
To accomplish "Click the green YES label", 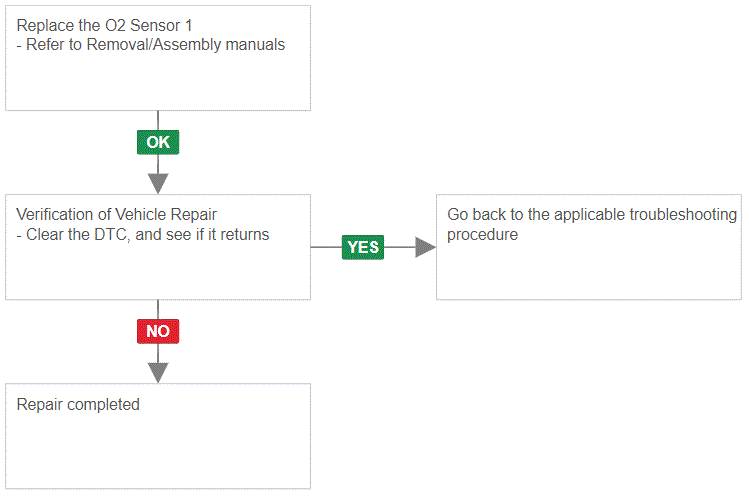I will [363, 247].
